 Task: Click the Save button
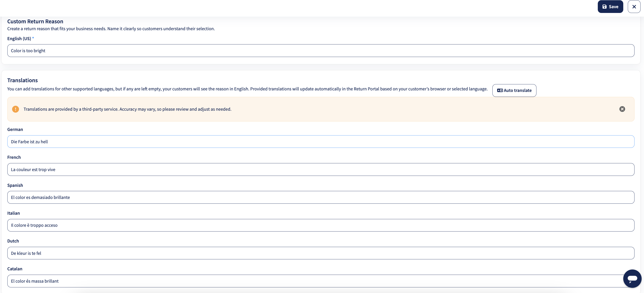tap(610, 6)
